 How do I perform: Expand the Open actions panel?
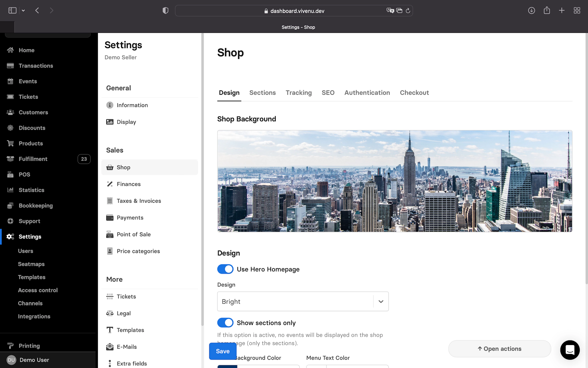click(x=499, y=349)
